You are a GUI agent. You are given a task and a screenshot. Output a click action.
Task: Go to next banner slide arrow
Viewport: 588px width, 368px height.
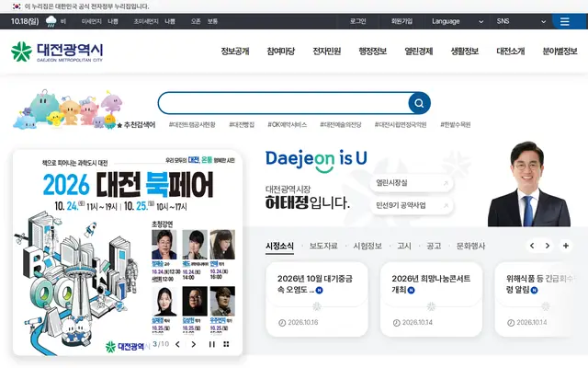click(x=194, y=344)
